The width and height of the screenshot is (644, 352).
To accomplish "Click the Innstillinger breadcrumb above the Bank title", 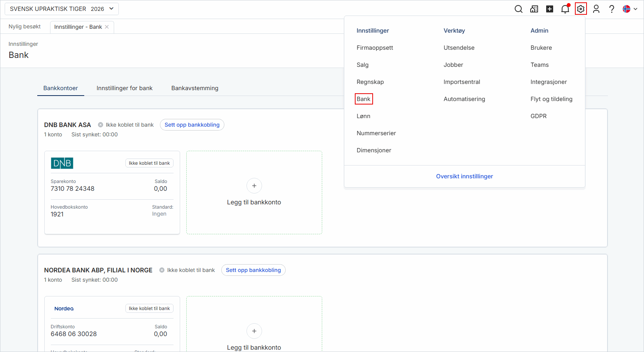I will click(x=23, y=44).
